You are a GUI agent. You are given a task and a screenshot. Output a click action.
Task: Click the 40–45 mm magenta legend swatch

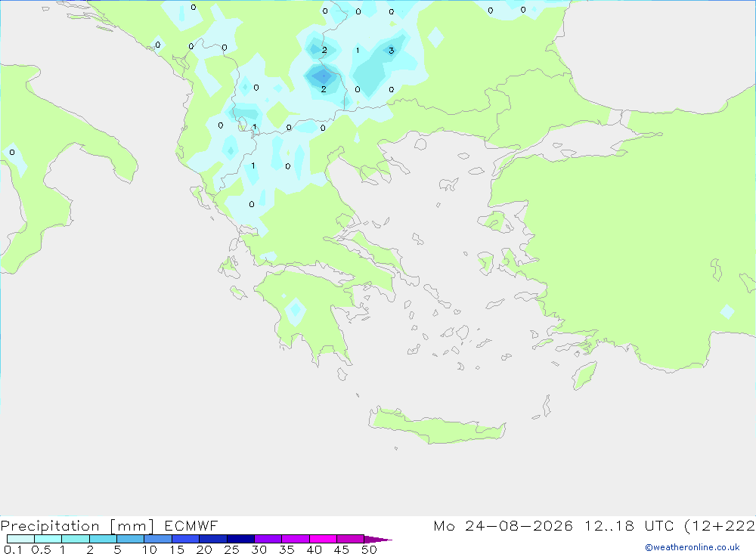click(x=323, y=539)
